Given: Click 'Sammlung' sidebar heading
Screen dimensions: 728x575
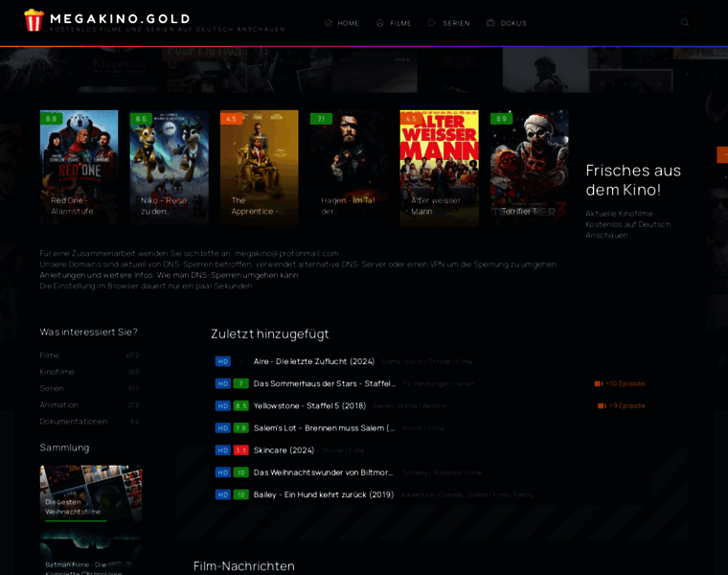Looking at the screenshot, I should tap(64, 448).
